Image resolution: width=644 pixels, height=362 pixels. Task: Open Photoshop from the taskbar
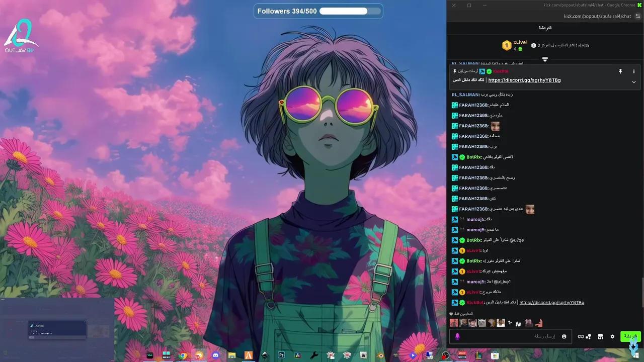pyautogui.click(x=281, y=355)
